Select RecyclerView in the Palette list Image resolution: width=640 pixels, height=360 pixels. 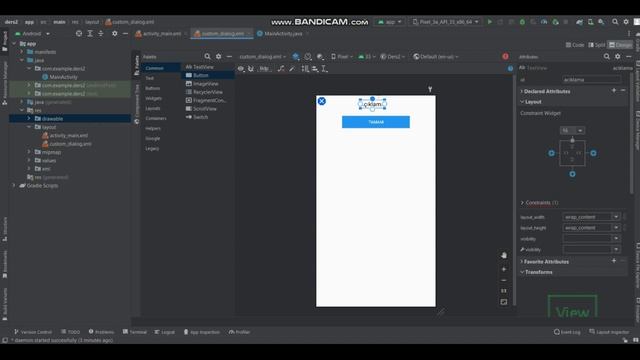pyautogui.click(x=208, y=92)
